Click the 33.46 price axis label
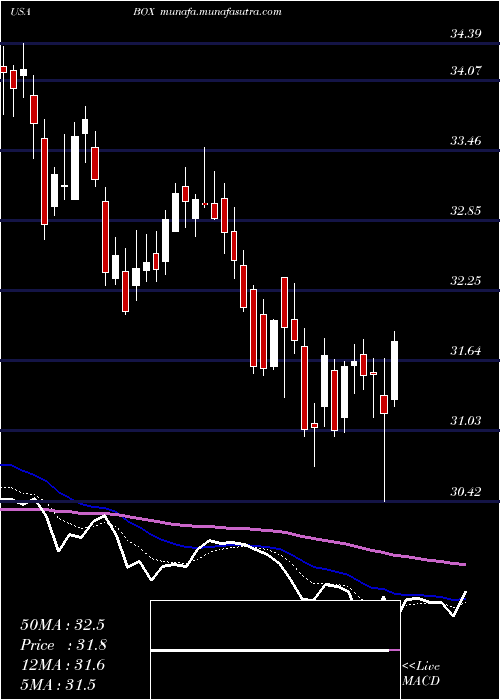This screenshot has height=700, width=500. point(466,141)
